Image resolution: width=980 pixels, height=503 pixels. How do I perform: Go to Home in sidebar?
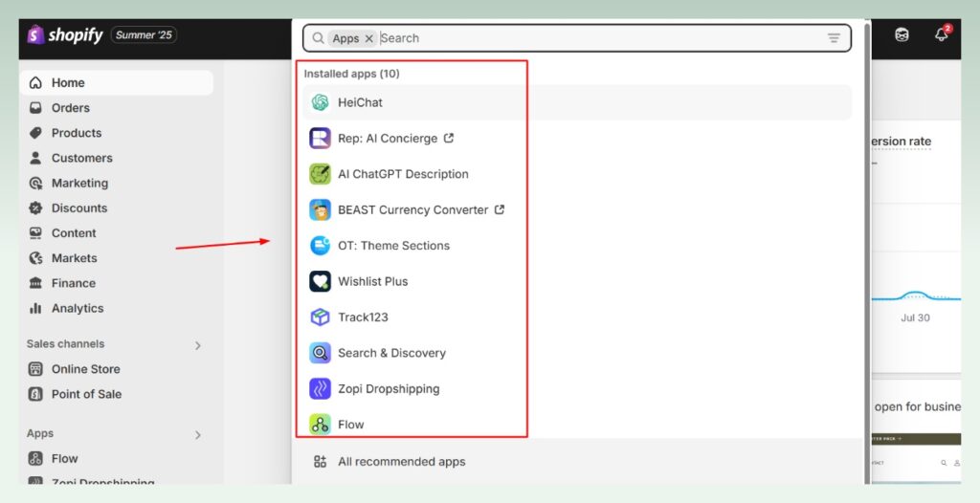click(117, 82)
